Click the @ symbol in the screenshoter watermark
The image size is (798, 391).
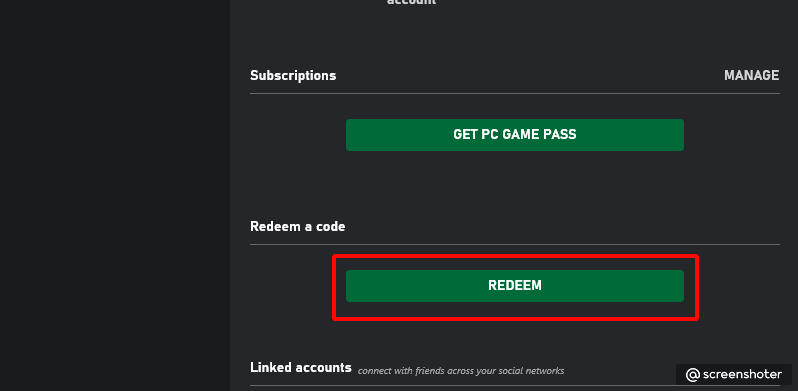coord(693,375)
